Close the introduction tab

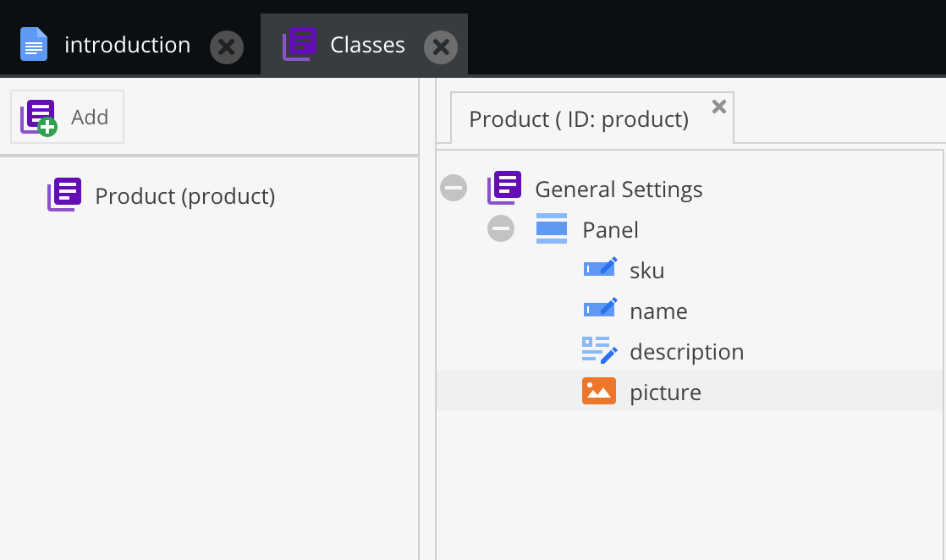click(x=227, y=47)
